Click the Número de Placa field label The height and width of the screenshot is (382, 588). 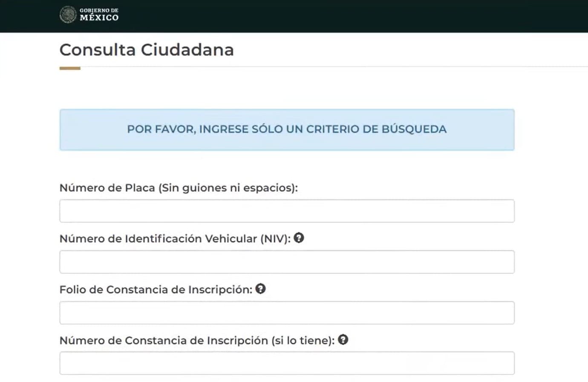(179, 187)
